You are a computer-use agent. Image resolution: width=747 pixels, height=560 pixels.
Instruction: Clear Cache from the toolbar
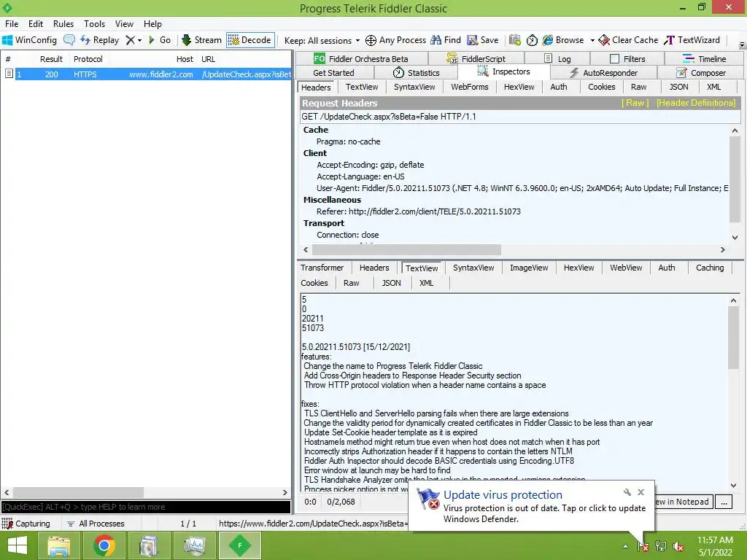(x=628, y=40)
